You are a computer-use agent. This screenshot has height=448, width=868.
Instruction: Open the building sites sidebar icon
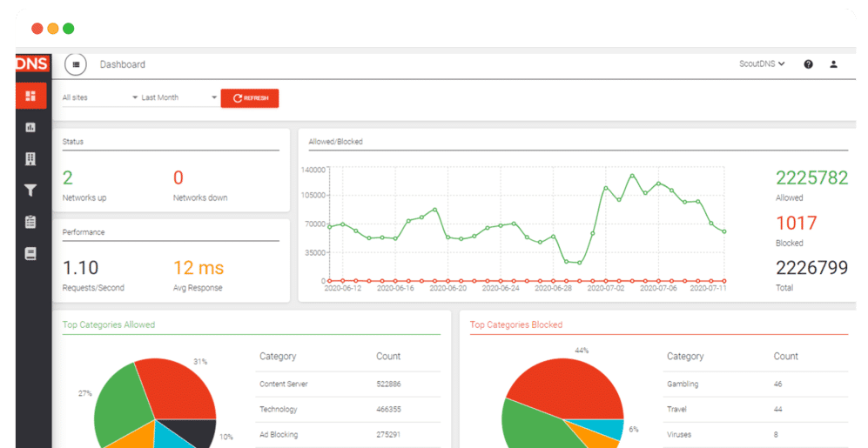point(30,158)
